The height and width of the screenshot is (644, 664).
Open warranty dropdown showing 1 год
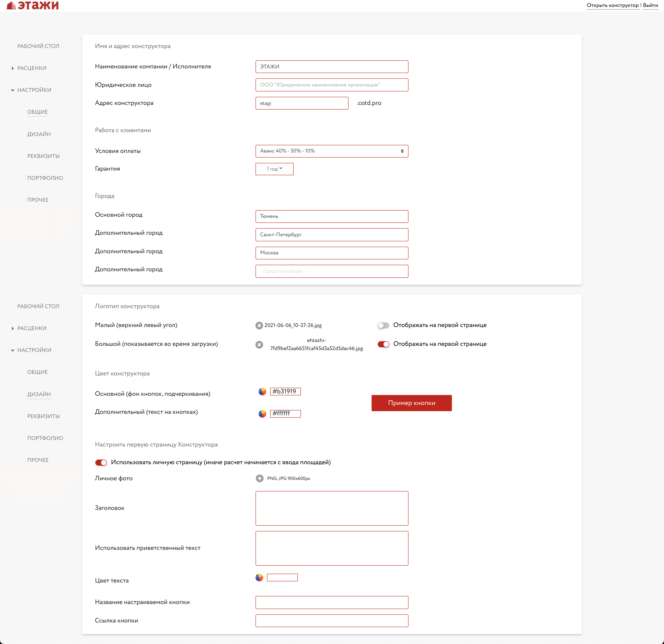coord(274,169)
